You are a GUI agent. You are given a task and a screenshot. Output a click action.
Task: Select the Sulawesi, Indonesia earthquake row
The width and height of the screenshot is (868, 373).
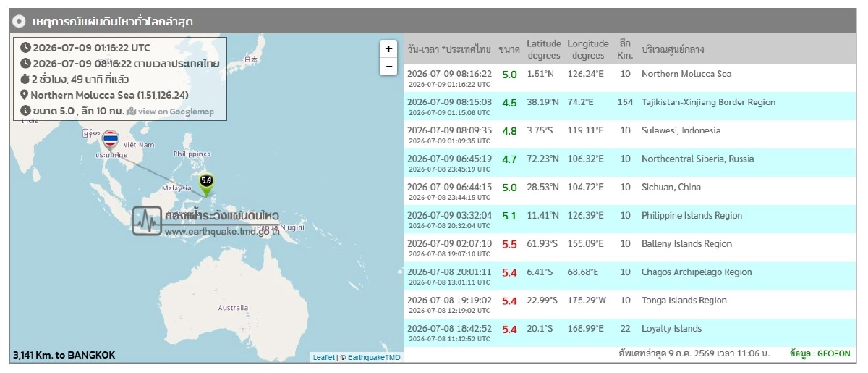[x=628, y=135]
